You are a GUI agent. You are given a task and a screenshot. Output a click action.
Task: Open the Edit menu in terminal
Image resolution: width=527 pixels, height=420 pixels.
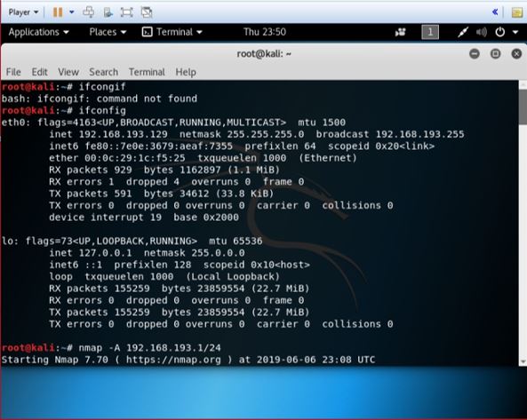[39, 72]
